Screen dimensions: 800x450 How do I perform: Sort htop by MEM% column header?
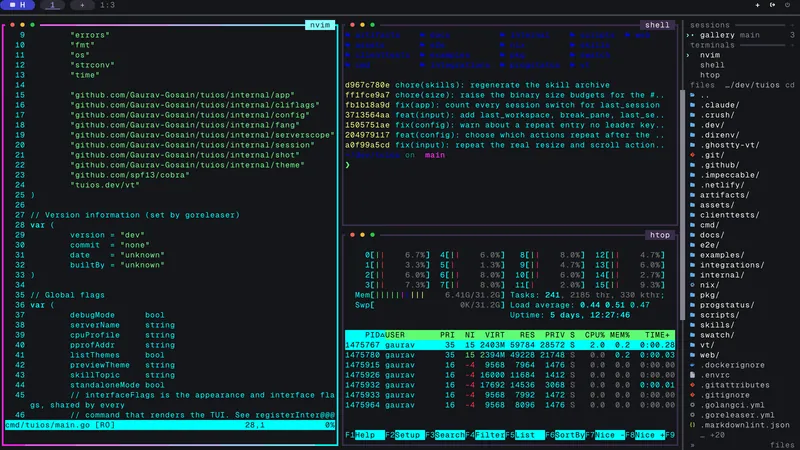tap(619, 335)
